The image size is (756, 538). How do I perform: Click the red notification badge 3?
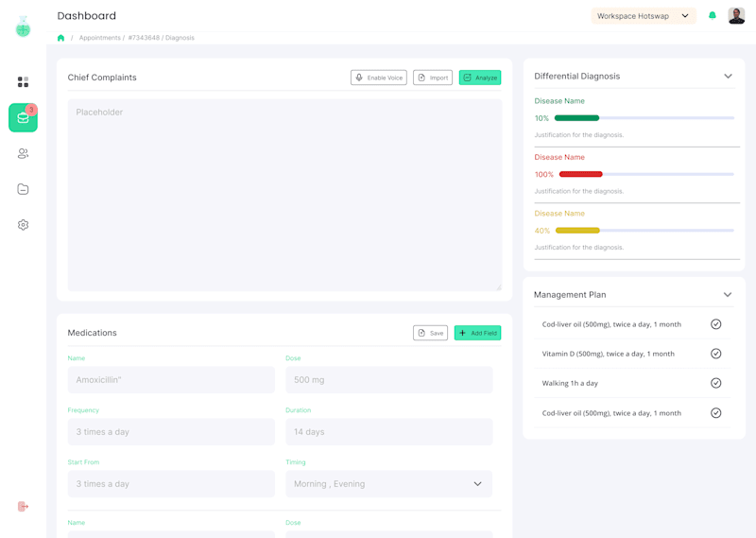31,110
